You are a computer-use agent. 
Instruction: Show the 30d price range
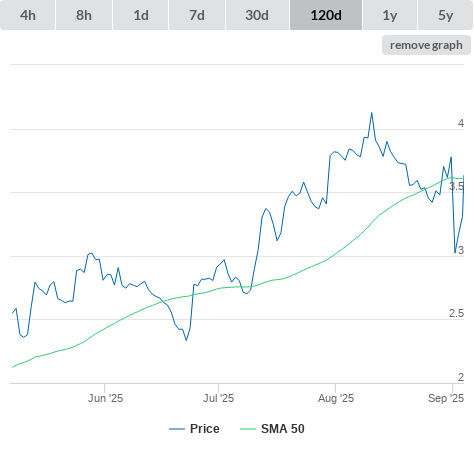coord(257,15)
